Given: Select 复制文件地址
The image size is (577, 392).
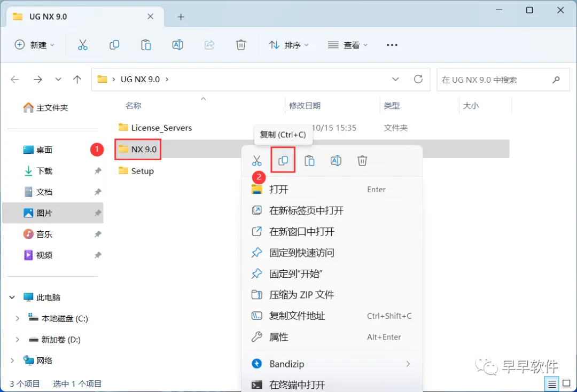Looking at the screenshot, I should (332, 316).
